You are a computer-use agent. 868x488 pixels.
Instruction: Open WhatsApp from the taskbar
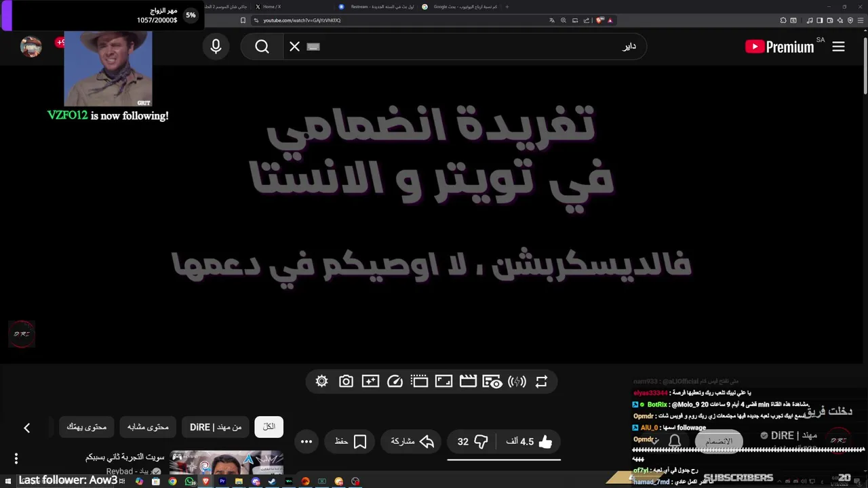189,481
